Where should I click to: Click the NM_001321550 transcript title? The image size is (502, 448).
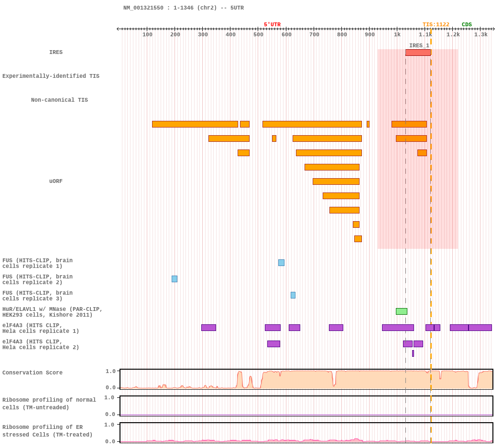coord(184,8)
